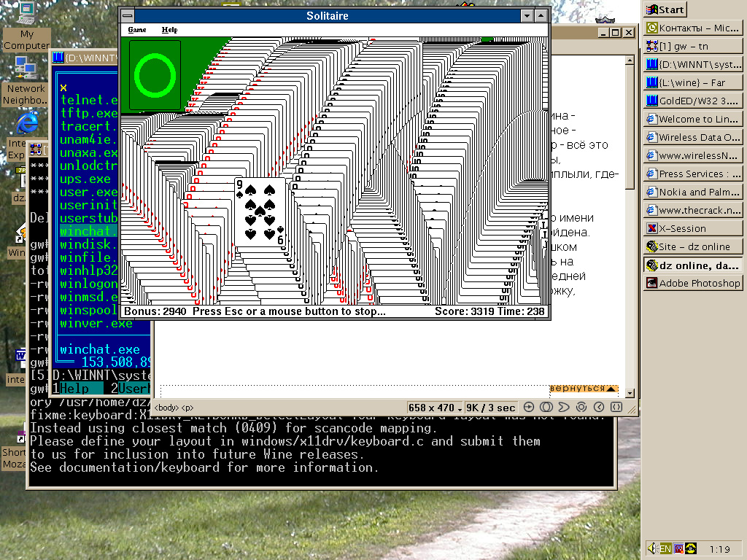
Task: Click scroll up arrow in editor window
Action: pyautogui.click(x=630, y=61)
